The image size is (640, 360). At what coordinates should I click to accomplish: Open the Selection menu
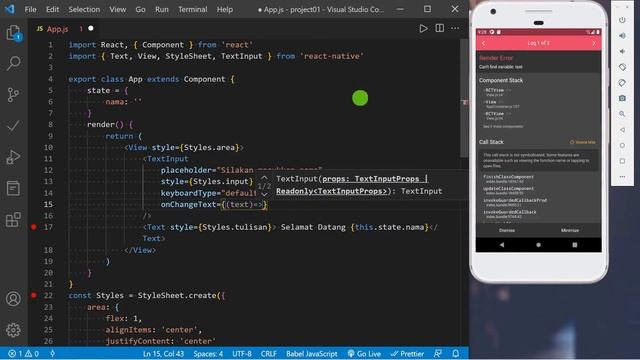point(84,9)
